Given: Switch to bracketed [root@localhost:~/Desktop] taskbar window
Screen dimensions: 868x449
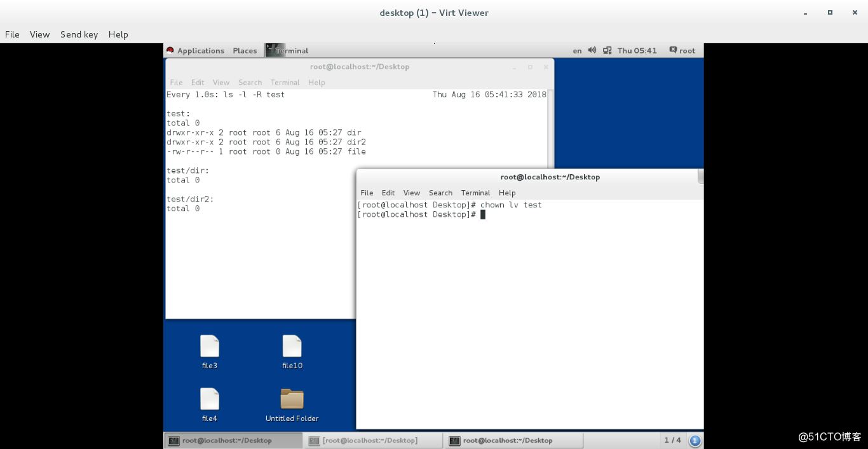Looking at the screenshot, I should coord(373,440).
